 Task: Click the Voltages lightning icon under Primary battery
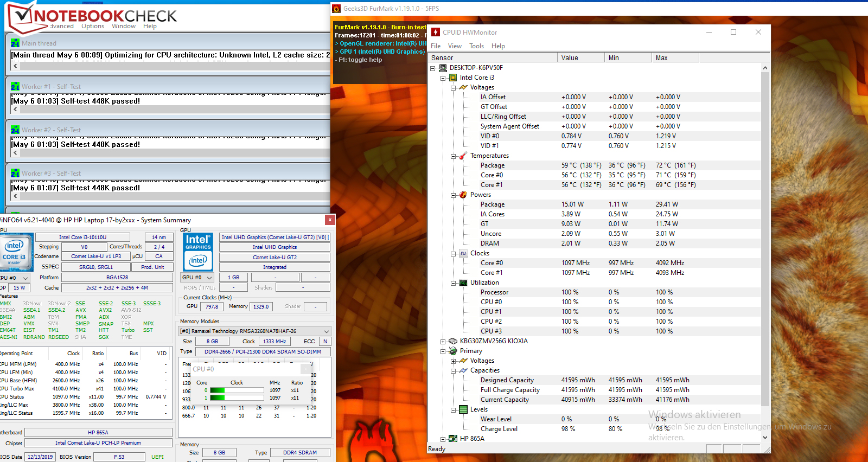click(463, 361)
